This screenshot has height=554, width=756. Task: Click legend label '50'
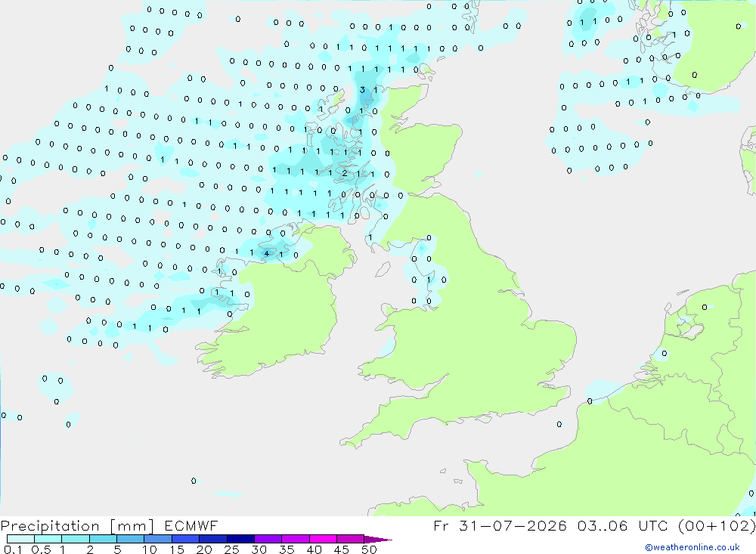369,549
